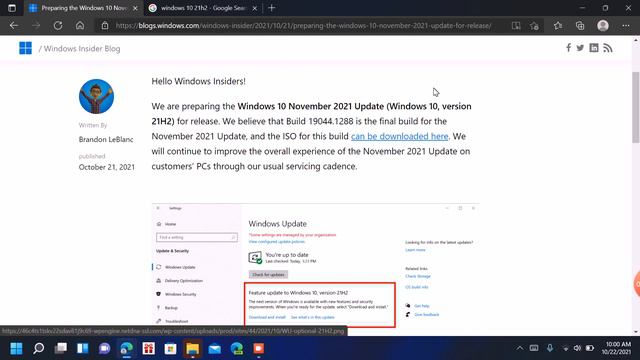
Task: Enter Immersive Reader mode
Action: point(516,26)
